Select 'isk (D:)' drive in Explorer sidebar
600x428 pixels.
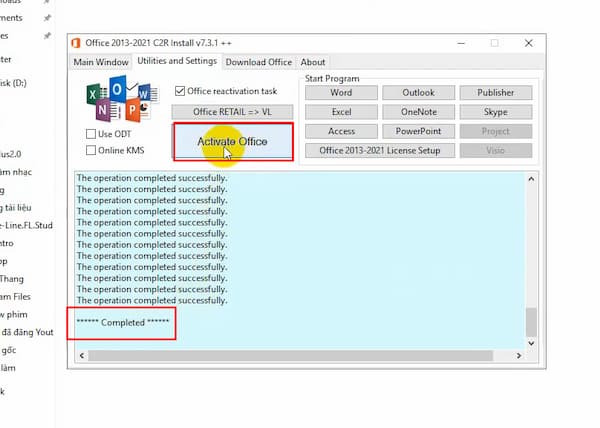pos(13,83)
